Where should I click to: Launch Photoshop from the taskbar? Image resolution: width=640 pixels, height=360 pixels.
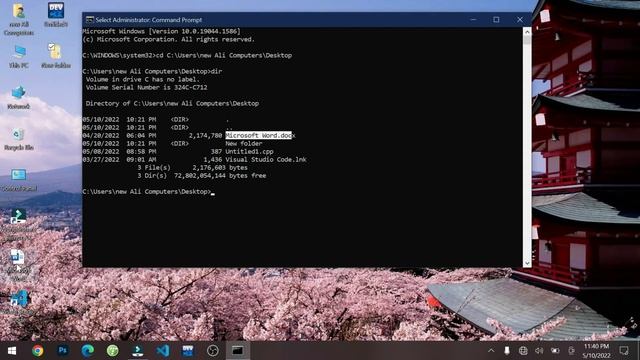tap(63, 350)
